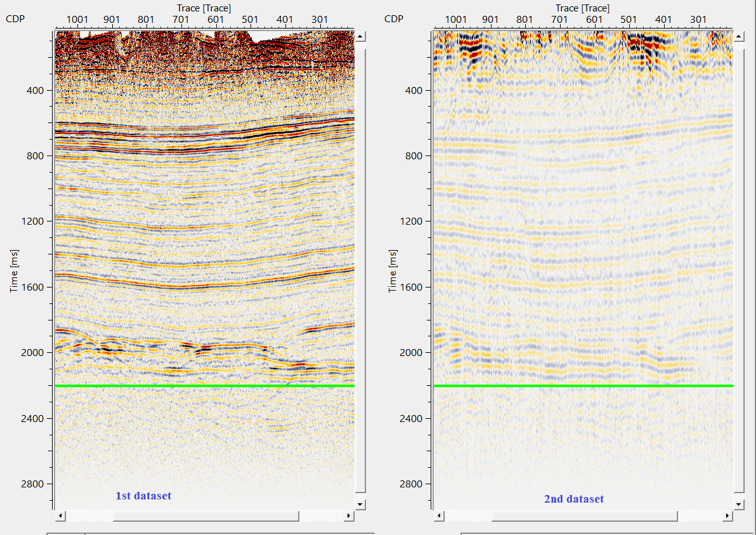
Task: Select the green horizon line in 2nd dataset
Action: [x=583, y=386]
